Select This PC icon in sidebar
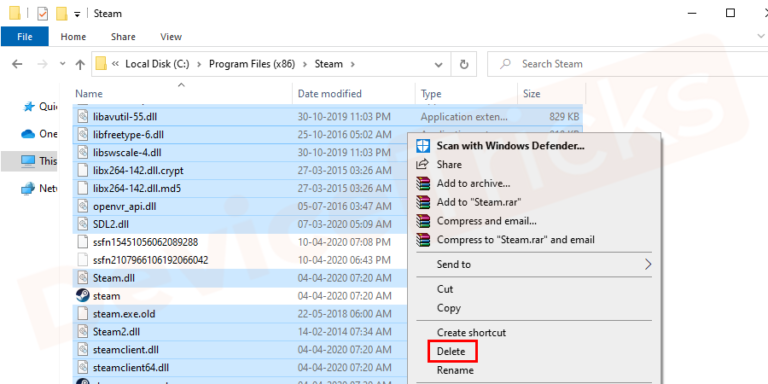 click(x=28, y=161)
